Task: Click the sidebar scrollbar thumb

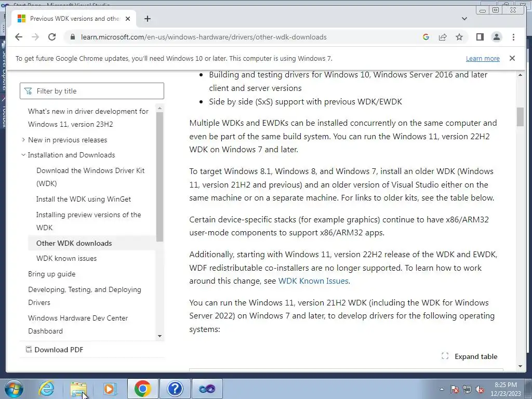Action: click(x=160, y=177)
